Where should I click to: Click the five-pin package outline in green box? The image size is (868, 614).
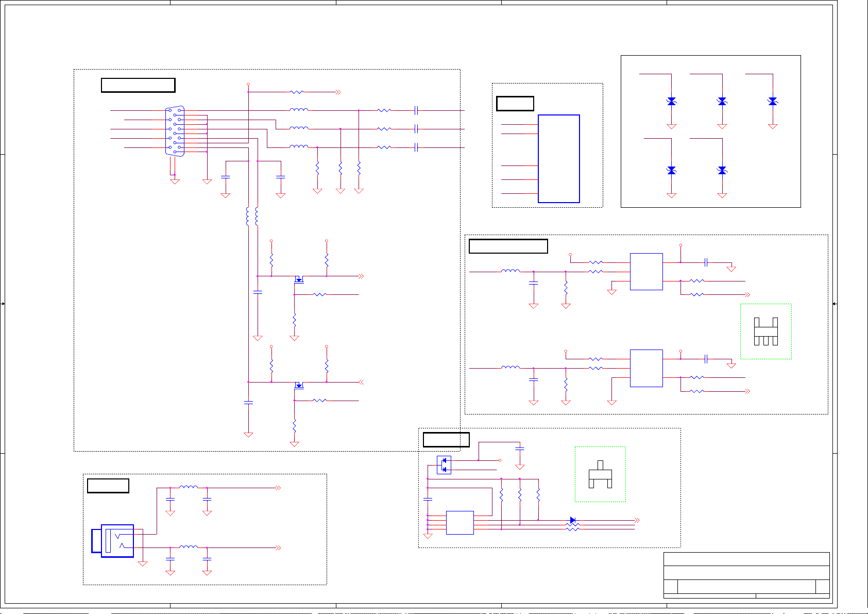click(x=765, y=331)
